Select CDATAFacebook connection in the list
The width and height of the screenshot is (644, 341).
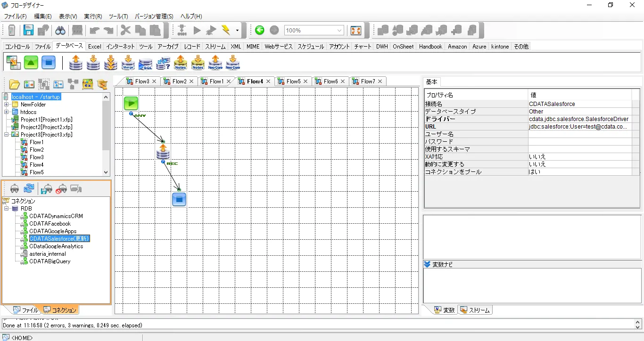[x=50, y=224]
